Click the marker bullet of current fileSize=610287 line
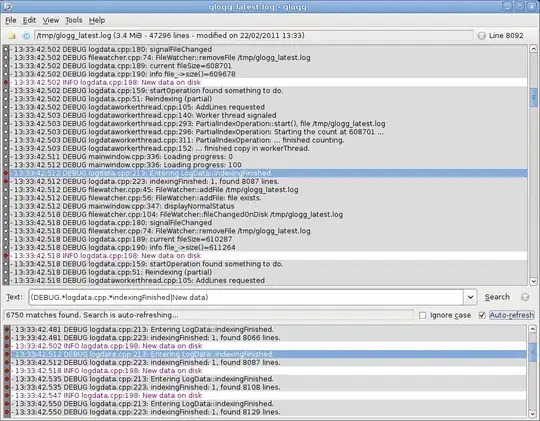540x421 pixels. (6, 239)
